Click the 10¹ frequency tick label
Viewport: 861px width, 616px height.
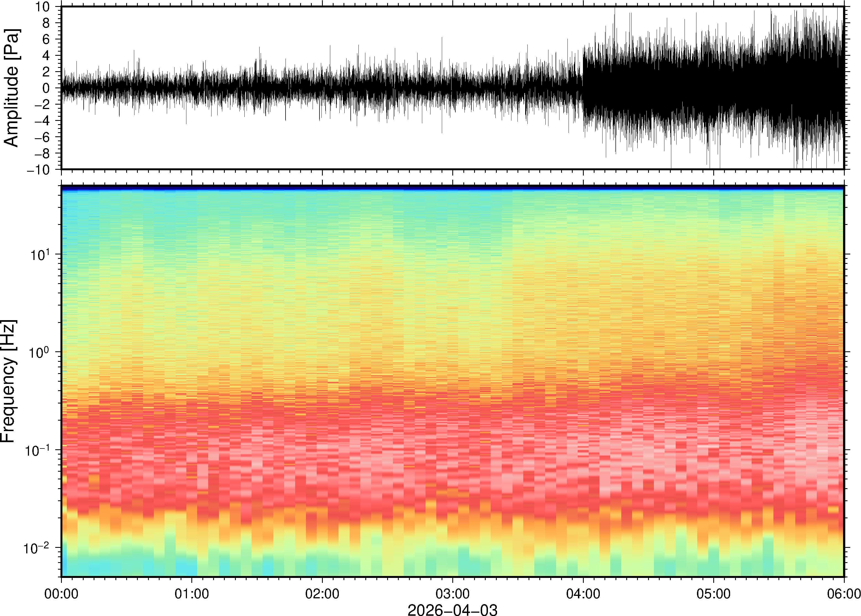click(40, 255)
